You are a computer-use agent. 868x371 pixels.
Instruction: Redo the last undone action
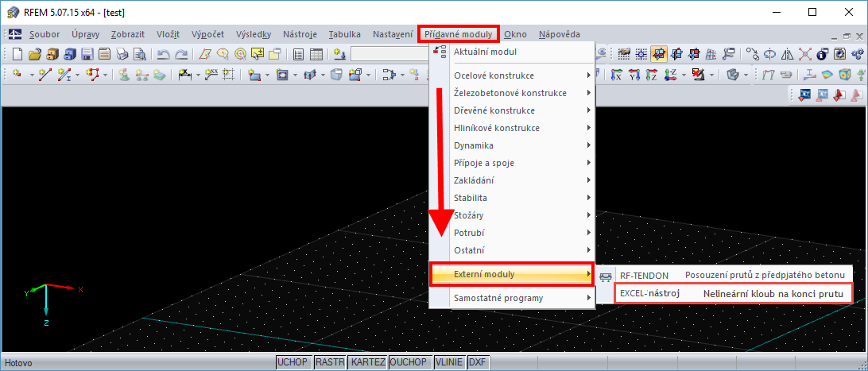pyautogui.click(x=181, y=54)
